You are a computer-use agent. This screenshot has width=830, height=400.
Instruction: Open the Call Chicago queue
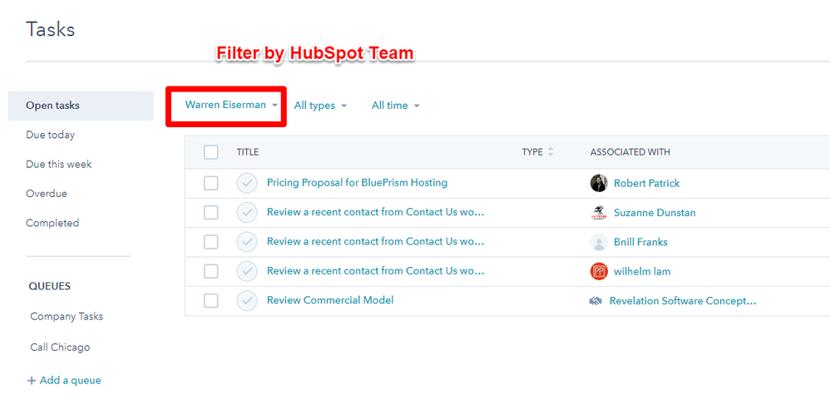click(x=60, y=347)
